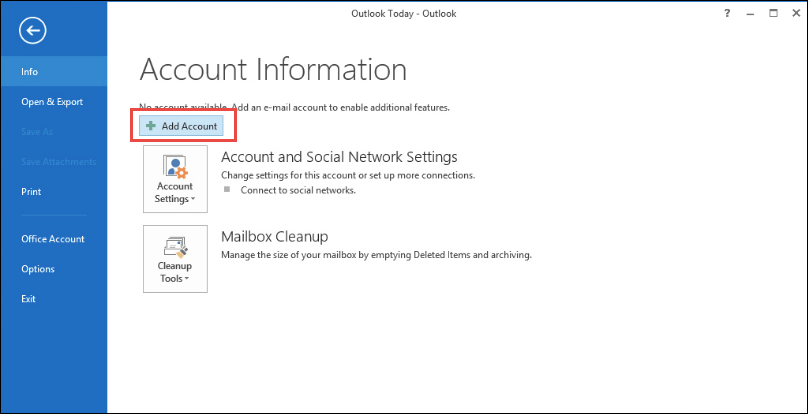Click the greyed-out Save As item

coord(37,131)
